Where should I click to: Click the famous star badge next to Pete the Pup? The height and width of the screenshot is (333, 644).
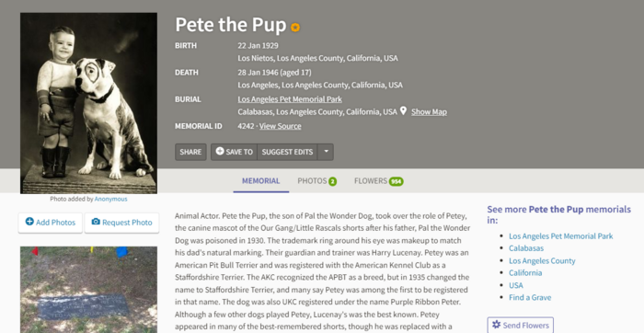coord(295,27)
